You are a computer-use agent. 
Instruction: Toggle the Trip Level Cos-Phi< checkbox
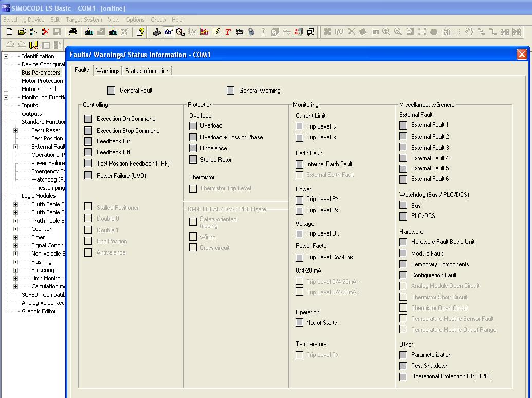point(299,257)
